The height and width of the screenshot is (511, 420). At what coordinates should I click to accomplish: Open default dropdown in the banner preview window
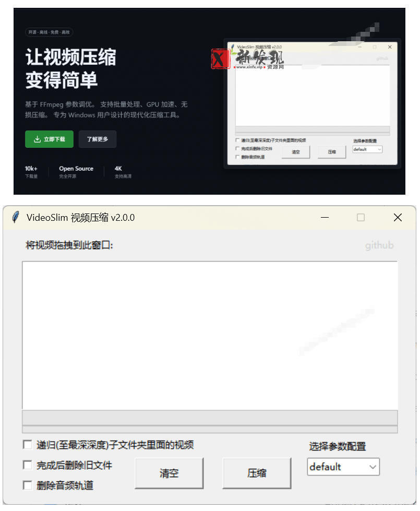[x=367, y=149]
